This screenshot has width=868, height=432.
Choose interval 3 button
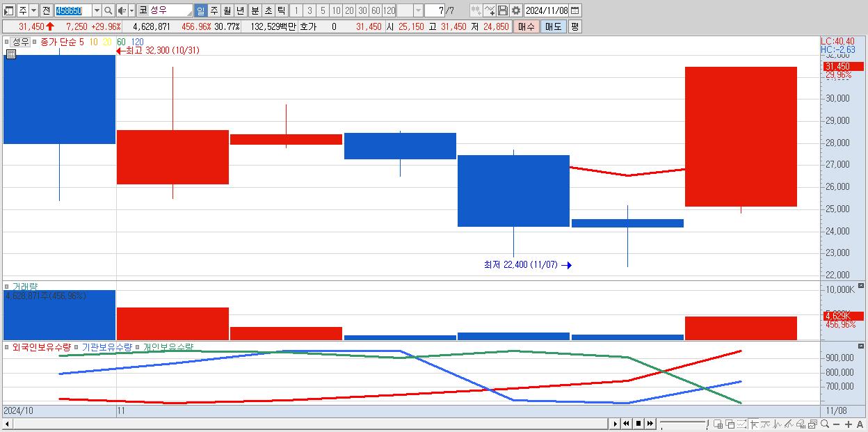tap(310, 10)
